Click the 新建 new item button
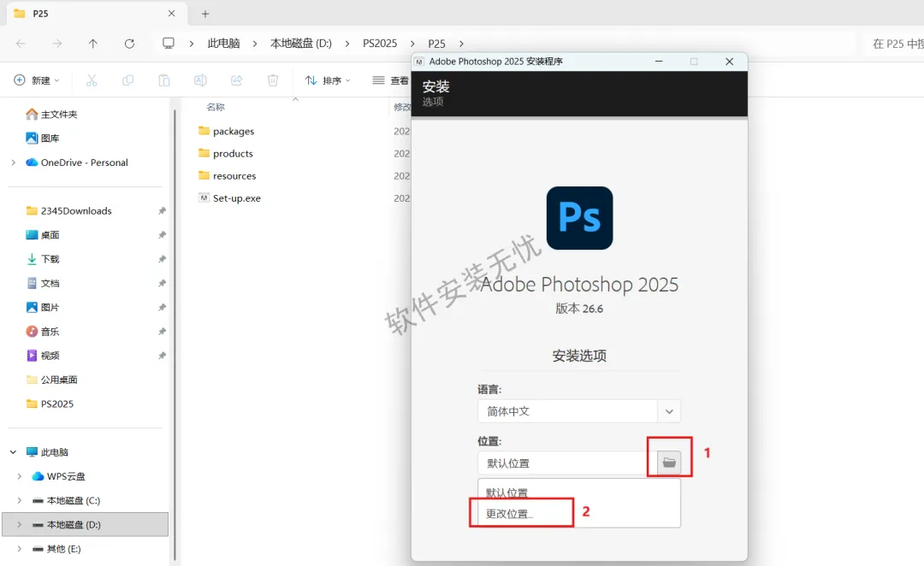Screen dimensions: 924x566 coord(37,80)
